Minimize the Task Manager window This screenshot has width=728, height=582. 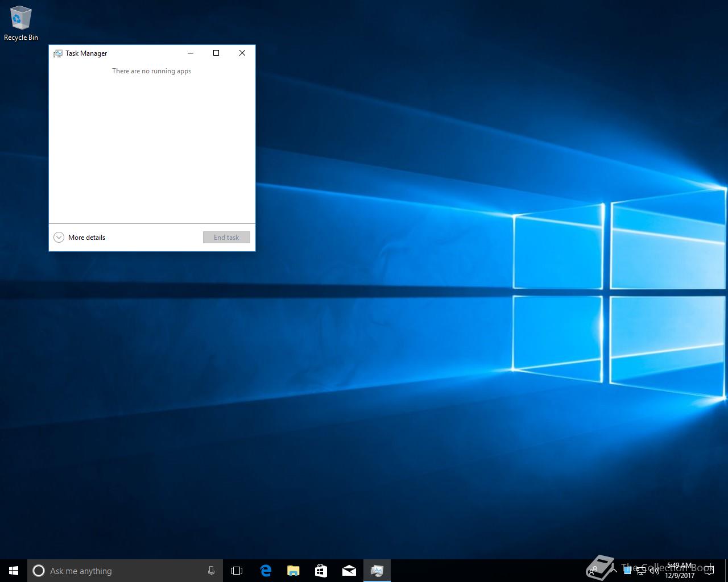pos(191,53)
